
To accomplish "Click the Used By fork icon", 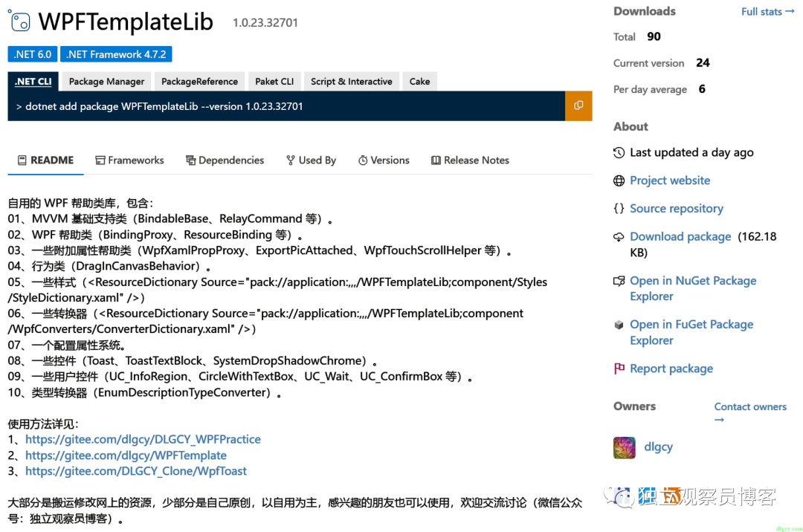I will click(291, 160).
